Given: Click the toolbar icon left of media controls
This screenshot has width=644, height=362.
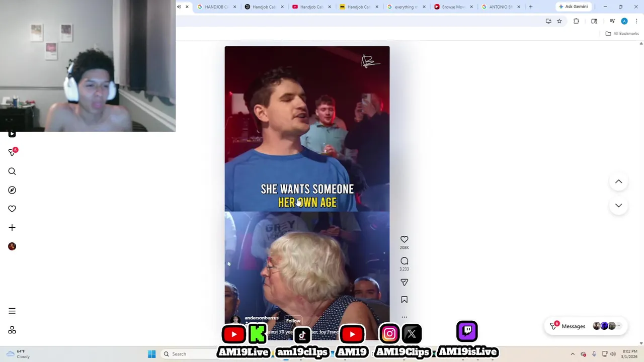Looking at the screenshot, I should coord(594,21).
